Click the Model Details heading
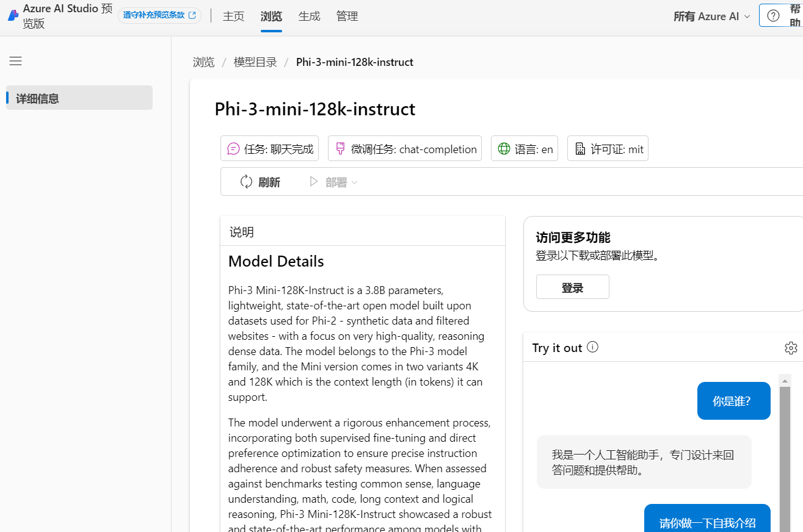 pos(276,262)
